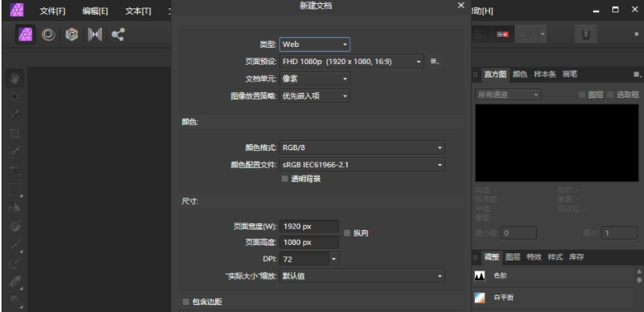This screenshot has height=312, width=644.
Task: Click the grid toolbar icon
Action: [480, 35]
